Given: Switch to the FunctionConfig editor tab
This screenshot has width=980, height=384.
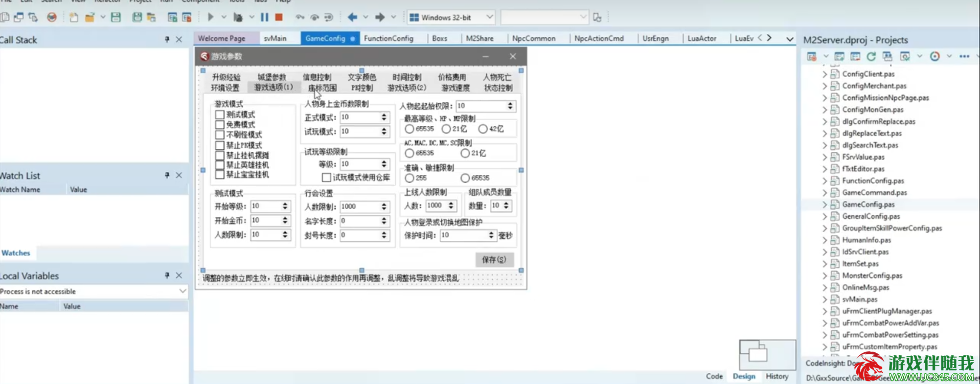Looking at the screenshot, I should click(x=389, y=38).
